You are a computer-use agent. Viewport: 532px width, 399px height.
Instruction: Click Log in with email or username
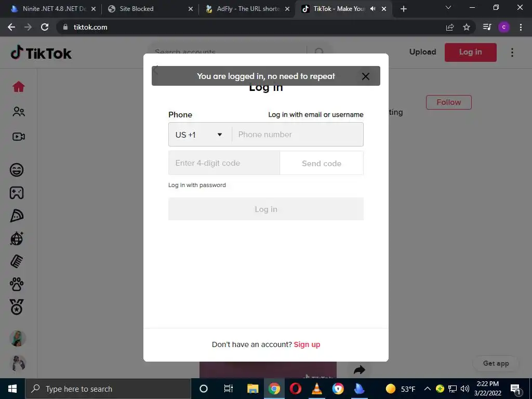pyautogui.click(x=315, y=115)
